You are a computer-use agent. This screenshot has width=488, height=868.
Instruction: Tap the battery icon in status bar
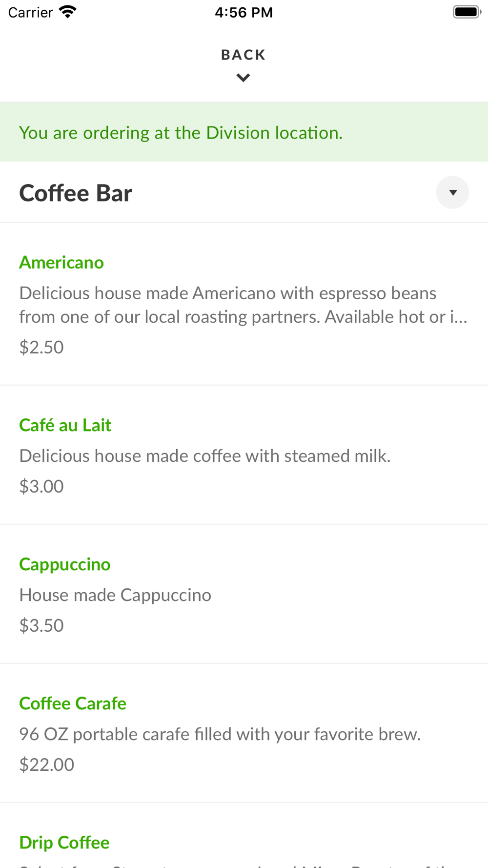coord(467,12)
